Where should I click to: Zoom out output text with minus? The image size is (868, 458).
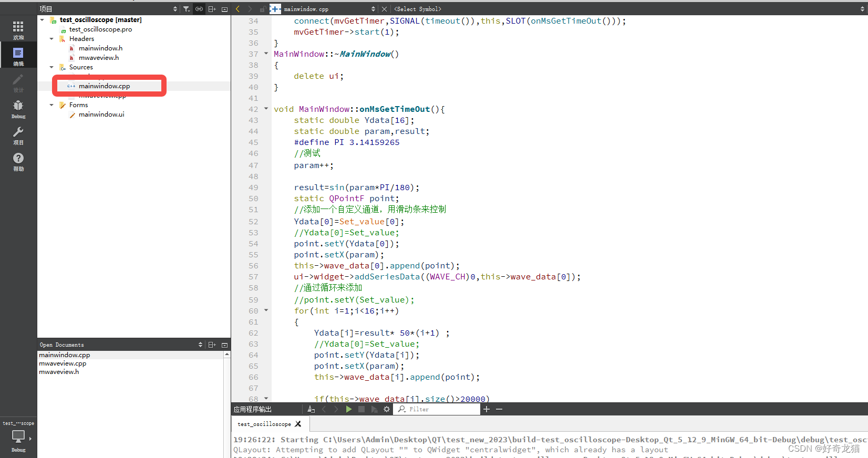[499, 409]
